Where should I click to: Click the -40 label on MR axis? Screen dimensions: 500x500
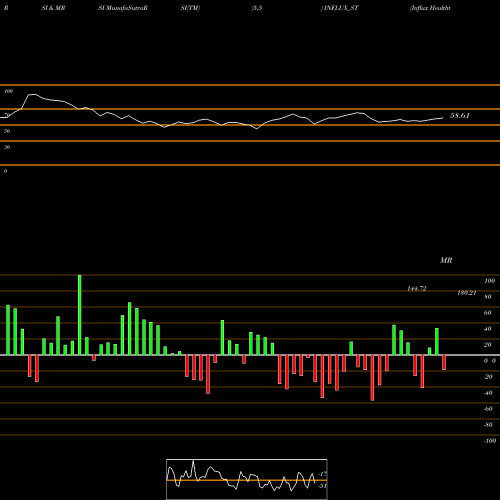click(x=488, y=393)
